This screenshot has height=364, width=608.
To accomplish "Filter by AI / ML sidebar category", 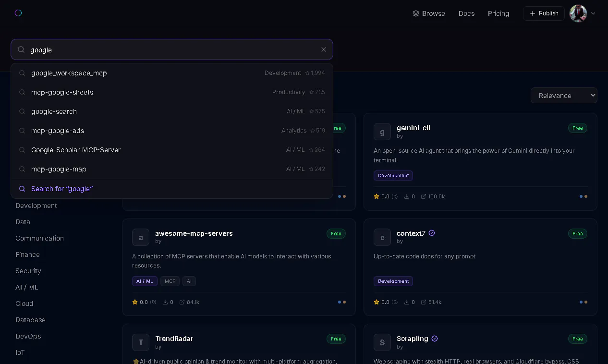I will (26, 287).
